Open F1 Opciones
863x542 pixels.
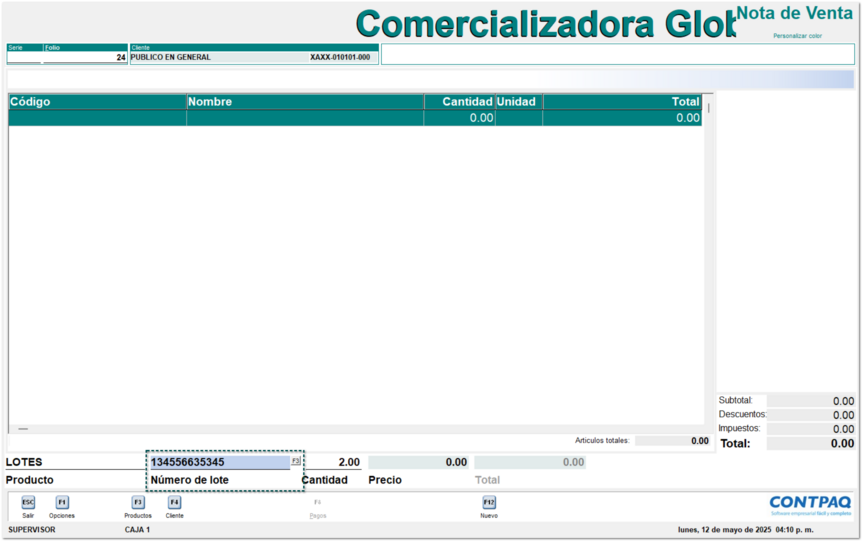click(x=62, y=502)
